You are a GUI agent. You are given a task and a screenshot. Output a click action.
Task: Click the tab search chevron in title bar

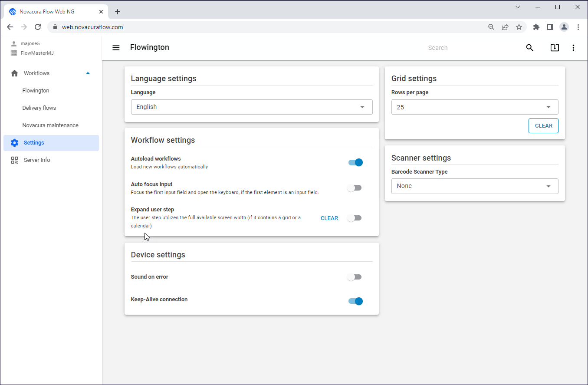click(518, 7)
